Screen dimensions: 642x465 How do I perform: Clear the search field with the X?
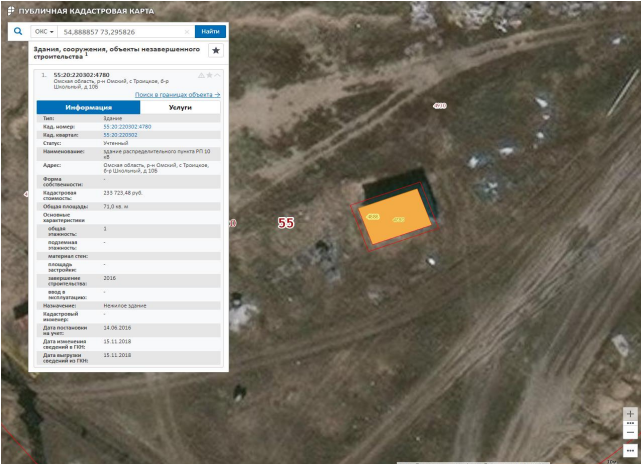click(x=186, y=32)
